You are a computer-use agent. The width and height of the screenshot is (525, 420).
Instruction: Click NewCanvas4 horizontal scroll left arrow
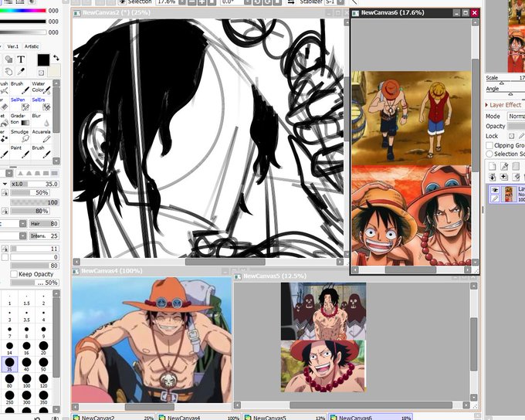(76, 407)
